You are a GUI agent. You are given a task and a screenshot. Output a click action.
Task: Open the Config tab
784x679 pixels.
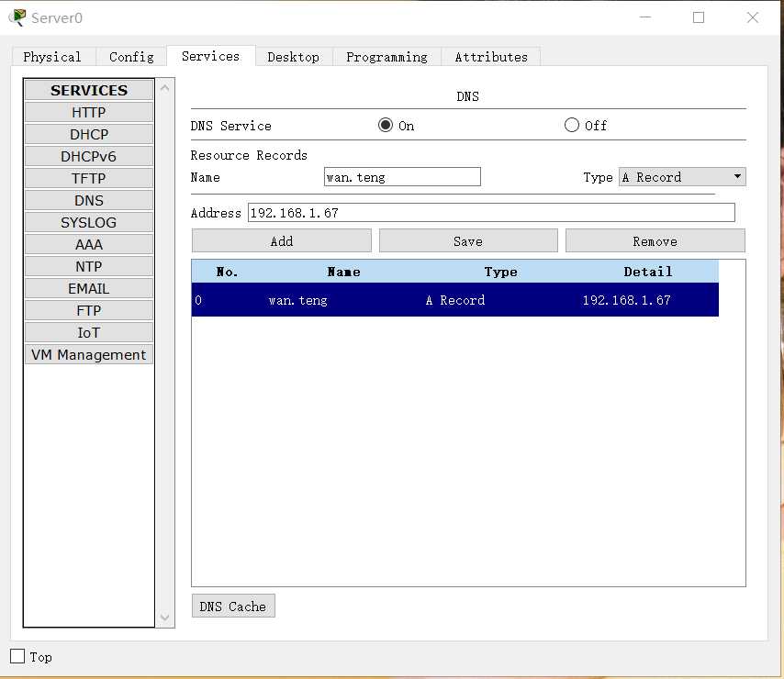[131, 57]
